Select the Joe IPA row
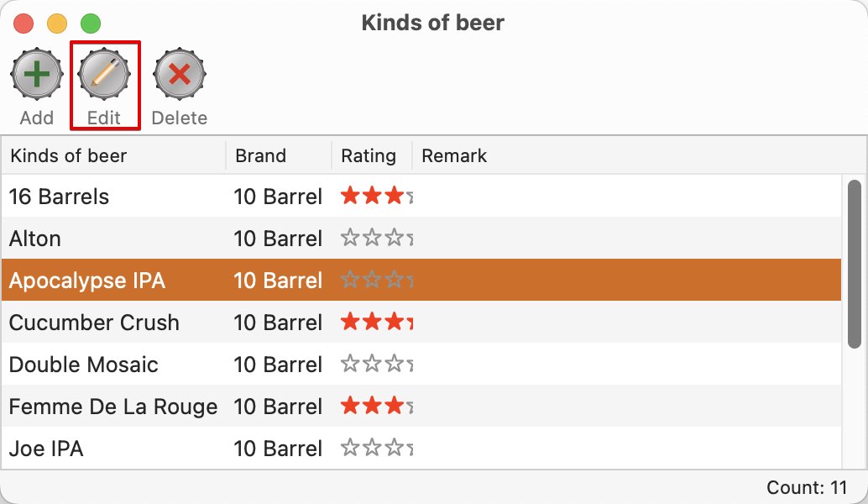 (421, 448)
